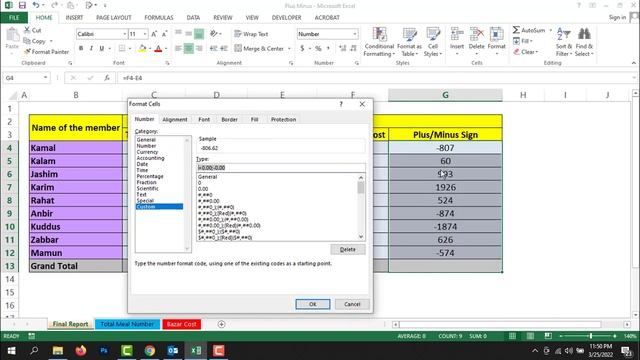Click the Cut scissors icon
The height and width of the screenshot is (360, 640).
27,30
